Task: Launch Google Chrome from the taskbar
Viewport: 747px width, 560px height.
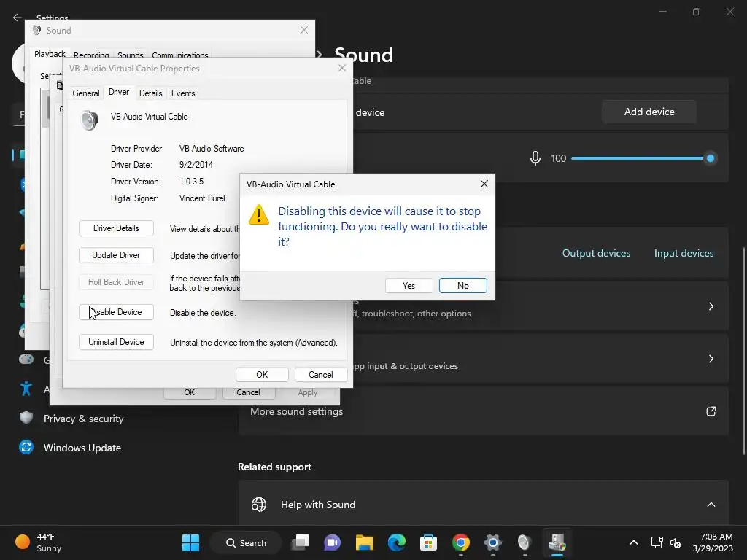Action: [461, 542]
